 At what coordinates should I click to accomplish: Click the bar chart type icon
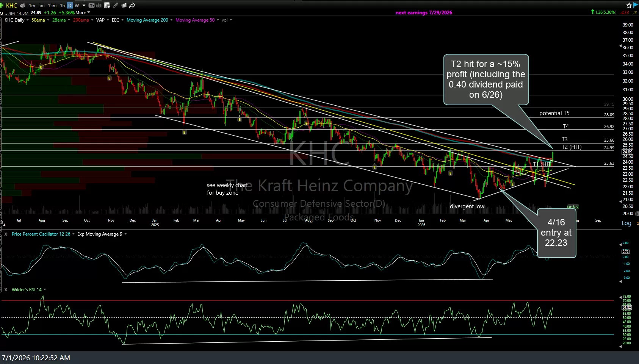99,5
